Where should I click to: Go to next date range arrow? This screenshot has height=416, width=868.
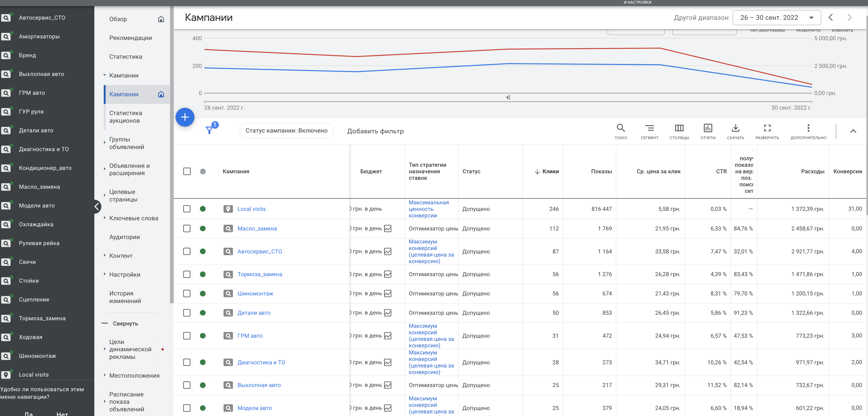tap(849, 17)
